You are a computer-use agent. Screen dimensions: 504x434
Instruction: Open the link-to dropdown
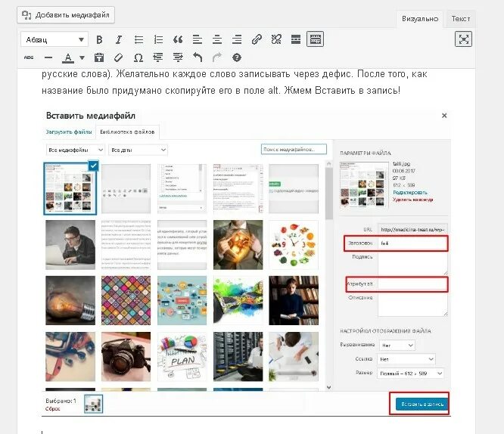pyautogui.click(x=406, y=359)
